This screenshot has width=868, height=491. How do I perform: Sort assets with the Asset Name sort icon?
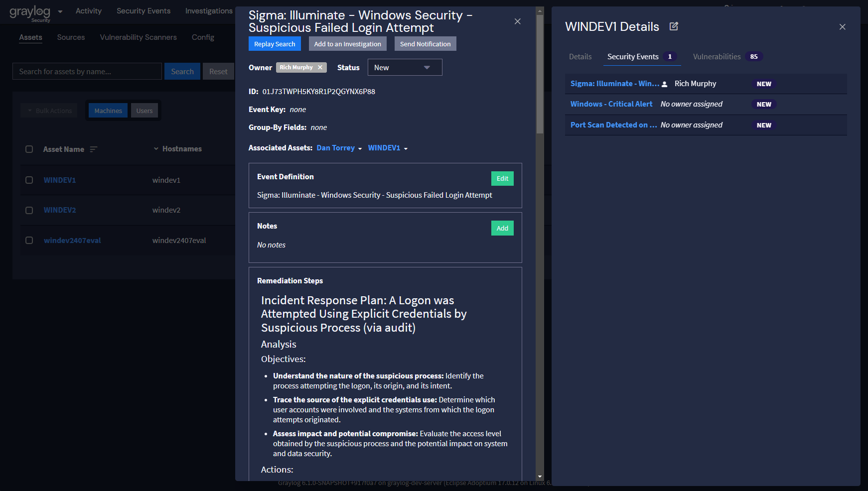94,149
